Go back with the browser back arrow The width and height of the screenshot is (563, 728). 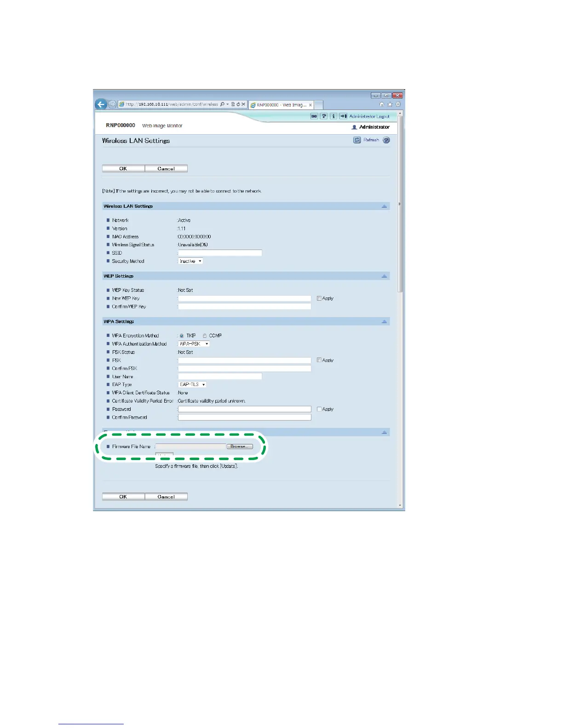[x=101, y=104]
